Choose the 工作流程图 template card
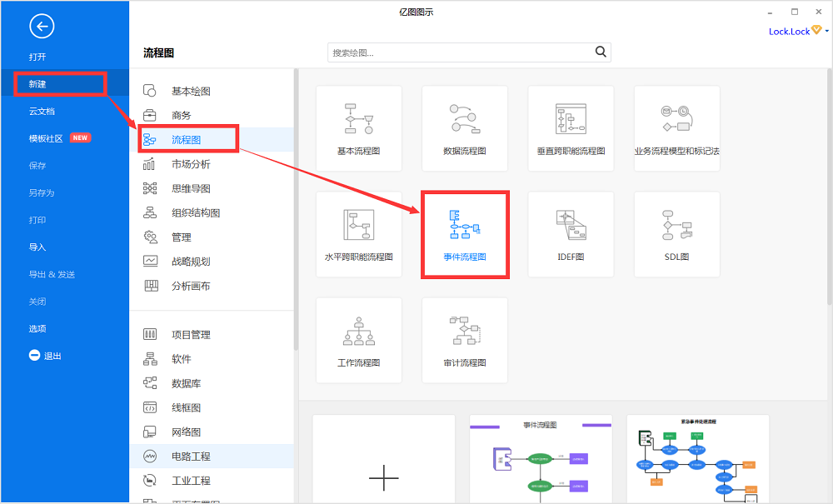833x504 pixels. (358, 340)
